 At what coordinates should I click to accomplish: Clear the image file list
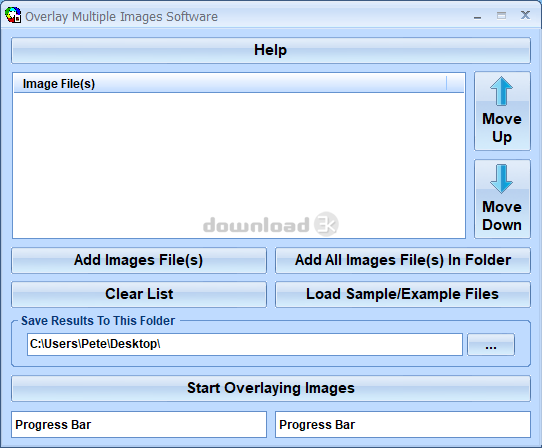tap(139, 295)
